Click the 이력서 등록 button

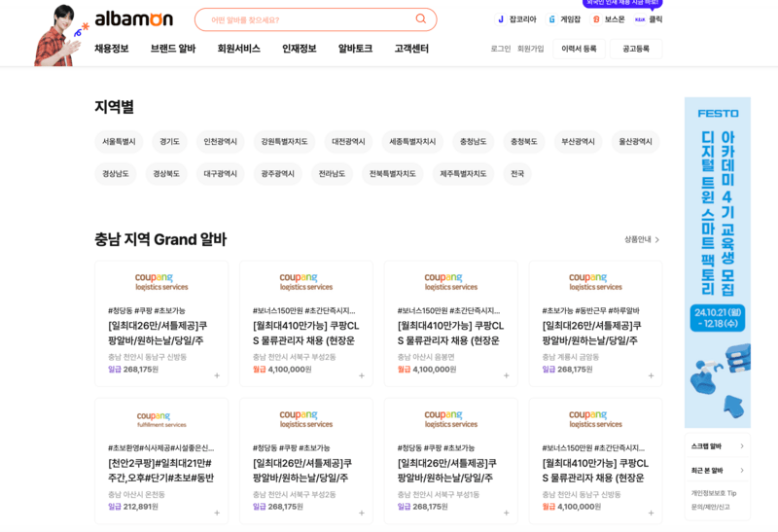click(x=579, y=49)
